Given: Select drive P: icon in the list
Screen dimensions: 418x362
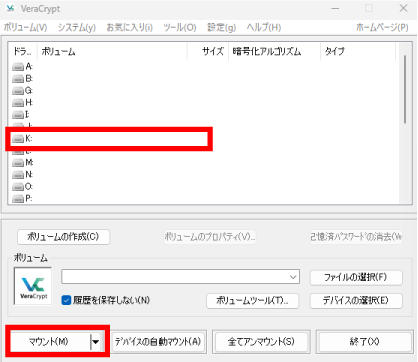Looking at the screenshot, I should pos(18,199).
